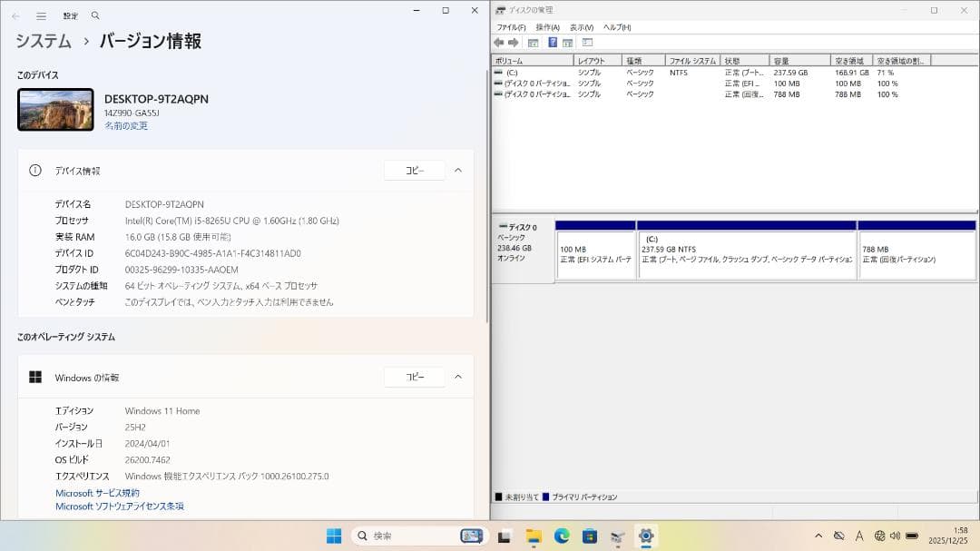Click the Disk Management back arrow
The height and width of the screenshot is (551, 980).
(498, 42)
